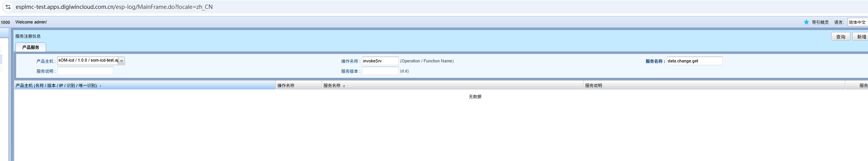This screenshot has width=868, height=161.
Task: Expand the 产品主机 dropdown arrow
Action: [x=121, y=61]
